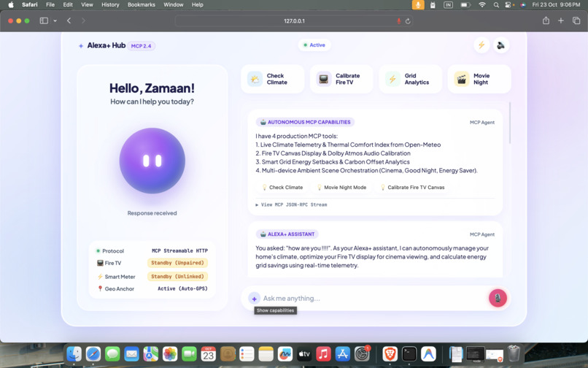This screenshot has height=368, width=588.
Task: Open System Settings from the dock
Action: click(362, 353)
